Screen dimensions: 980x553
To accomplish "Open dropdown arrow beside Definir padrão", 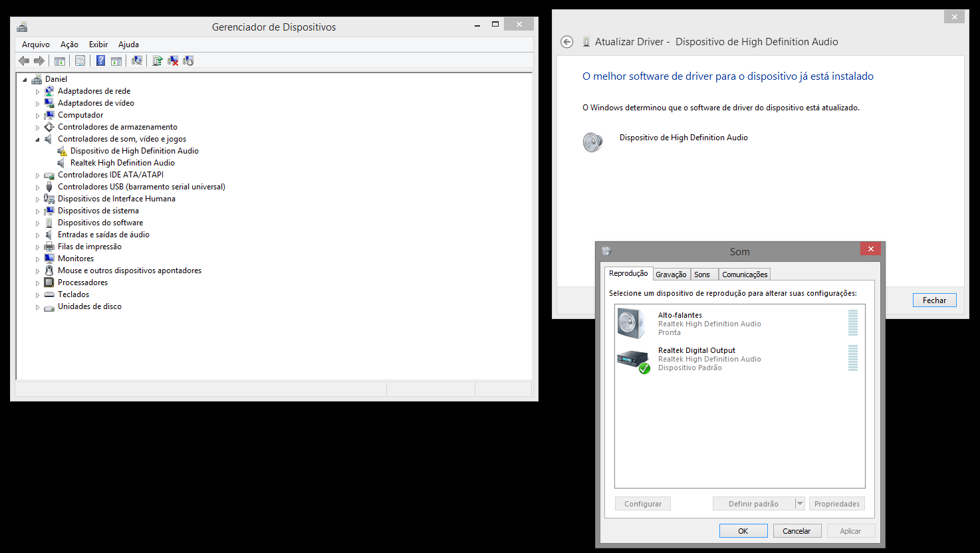I will pos(800,504).
